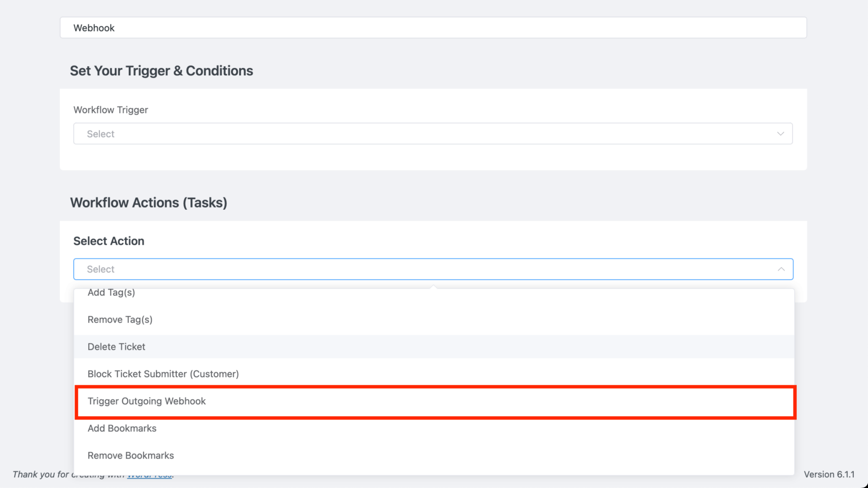Image resolution: width=868 pixels, height=488 pixels.
Task: Choose "Add Tag(s)" from action list
Action: (111, 292)
